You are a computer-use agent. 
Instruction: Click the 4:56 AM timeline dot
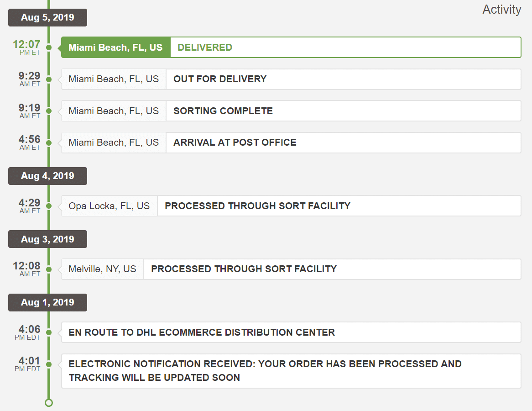click(49, 143)
